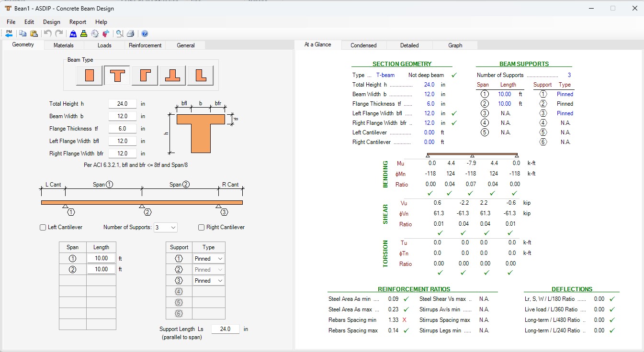Enable the Left Cantilever checkbox
Screen dimensions: 644x352
point(43,227)
